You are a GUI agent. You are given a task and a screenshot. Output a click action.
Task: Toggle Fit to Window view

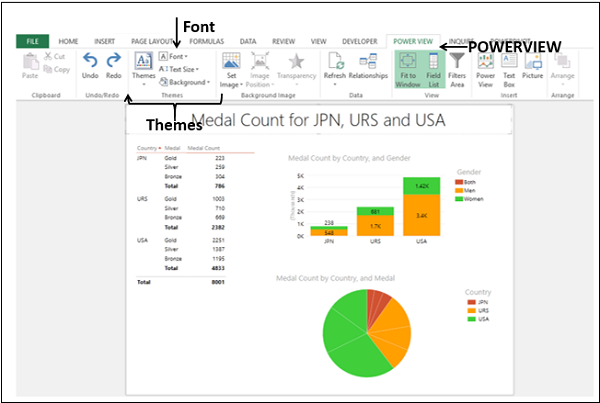[407, 68]
